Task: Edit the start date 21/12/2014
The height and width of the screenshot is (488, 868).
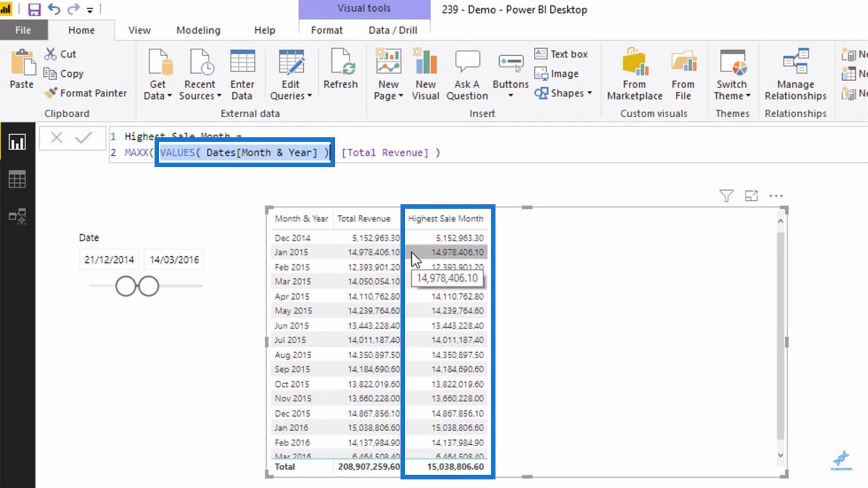Action: pyautogui.click(x=109, y=260)
